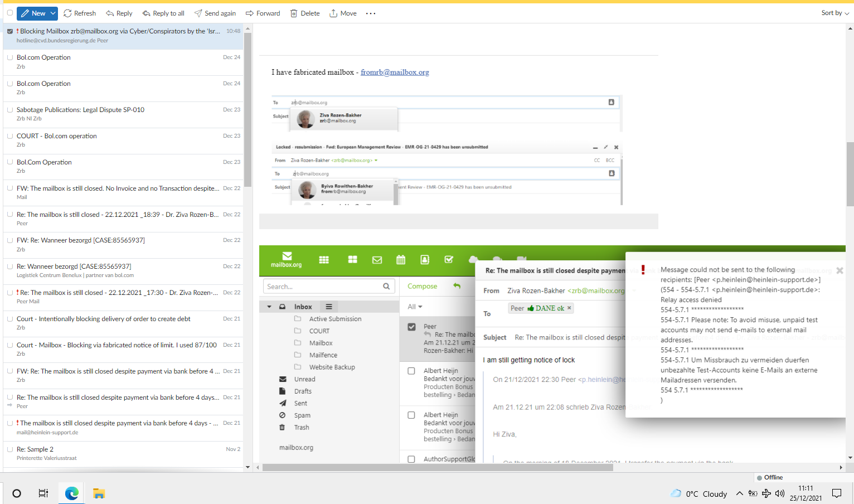The image size is (854, 504).
Task: Forward the selected message
Action: (x=263, y=13)
